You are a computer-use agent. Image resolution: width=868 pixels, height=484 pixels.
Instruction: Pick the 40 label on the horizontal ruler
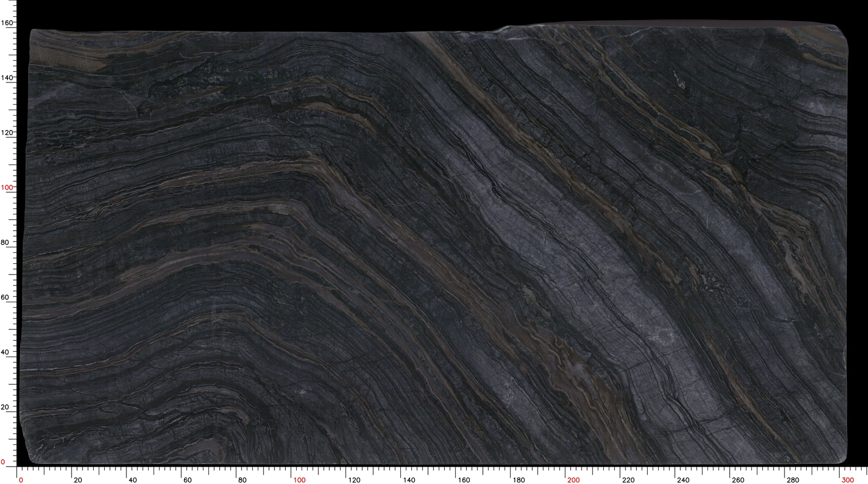(x=133, y=480)
